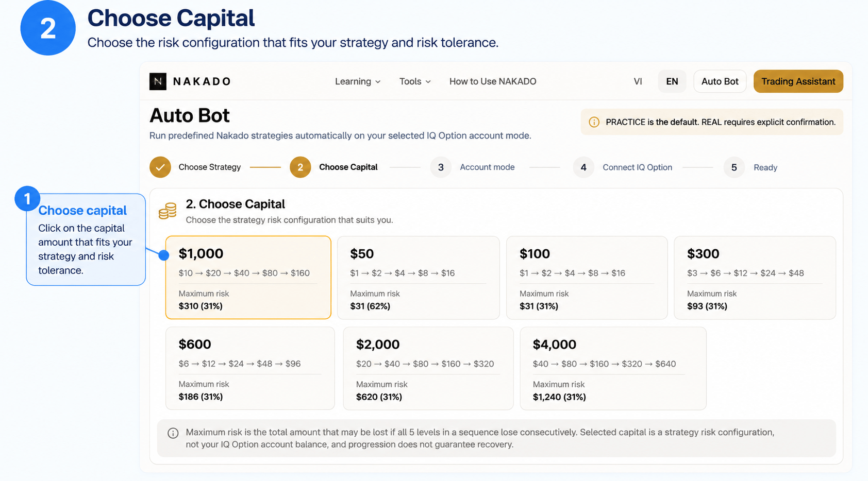Select the $300 capital card
This screenshot has width=868, height=481.
755,278
